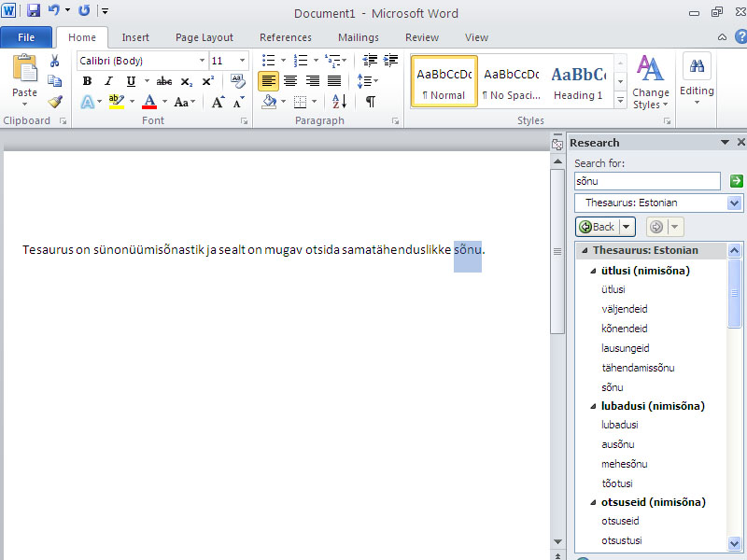This screenshot has height=560, width=747.
Task: Switch to the Page Layout tab
Action: 204,37
